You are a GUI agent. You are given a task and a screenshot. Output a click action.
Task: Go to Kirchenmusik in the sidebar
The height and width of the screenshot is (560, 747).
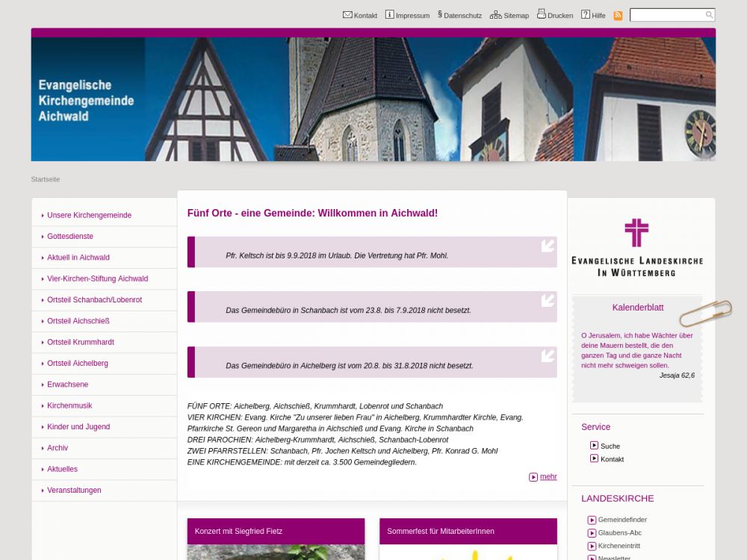69,405
